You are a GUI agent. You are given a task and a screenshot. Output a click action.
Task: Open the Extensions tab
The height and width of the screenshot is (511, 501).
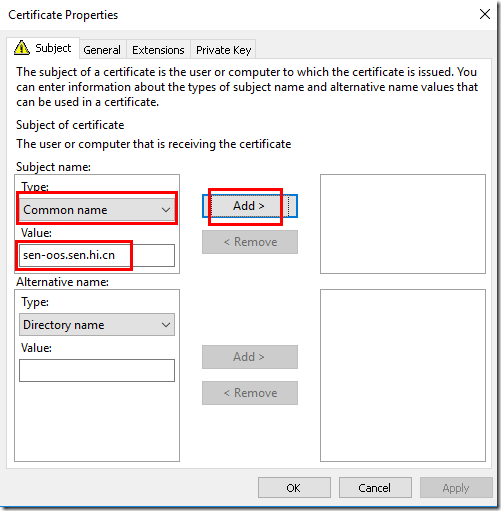point(158,50)
